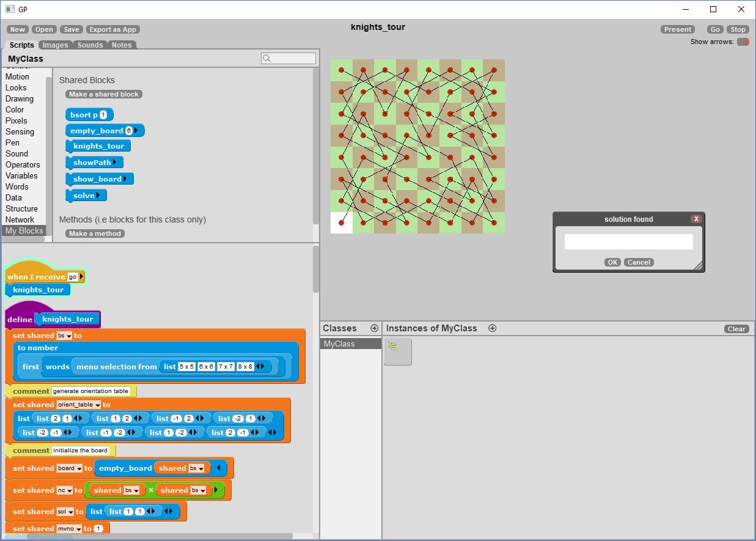This screenshot has height=541, width=756.
Task: Click the Go button
Action: tap(715, 29)
